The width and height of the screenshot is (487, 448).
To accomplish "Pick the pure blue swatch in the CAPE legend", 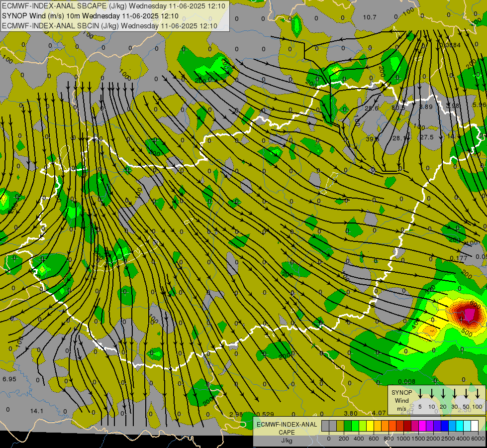I will [x=444, y=426].
